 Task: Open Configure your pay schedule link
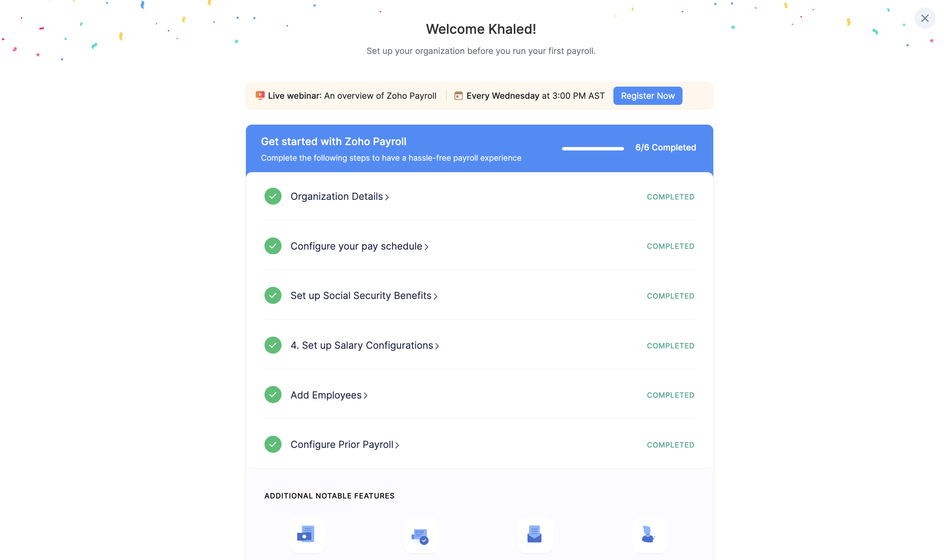click(356, 246)
